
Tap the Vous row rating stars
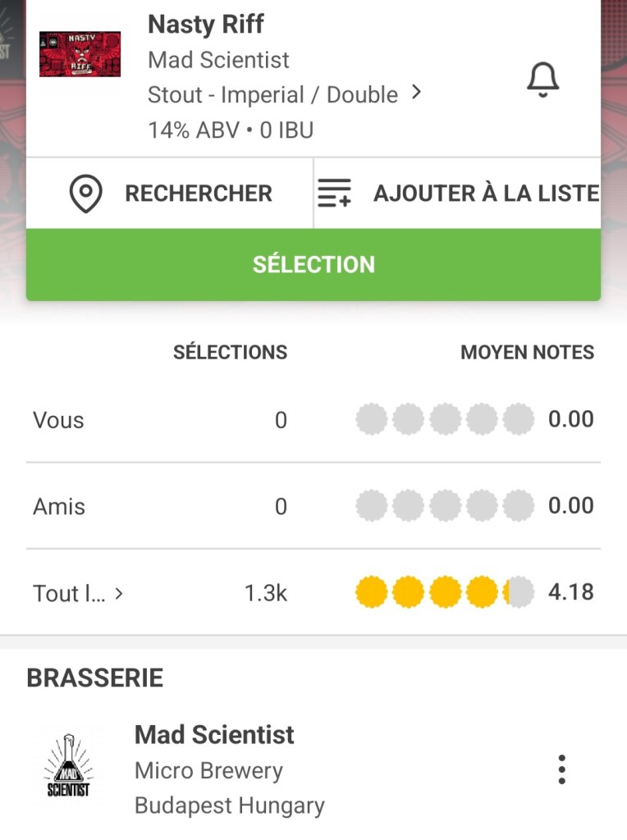[x=444, y=420]
